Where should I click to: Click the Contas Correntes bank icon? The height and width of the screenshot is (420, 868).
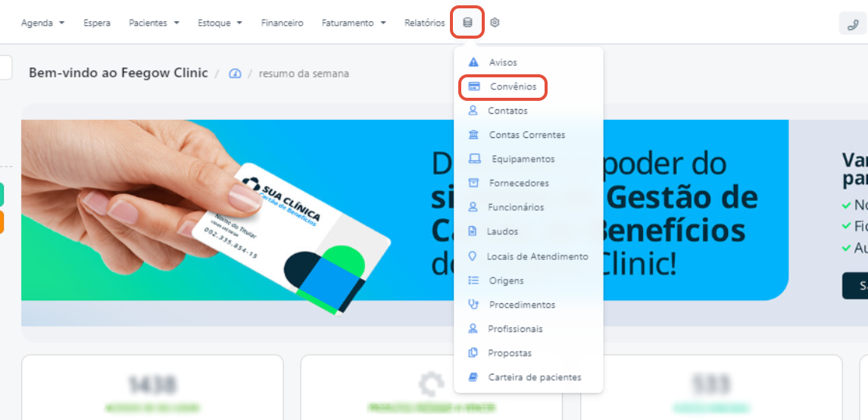point(473,135)
